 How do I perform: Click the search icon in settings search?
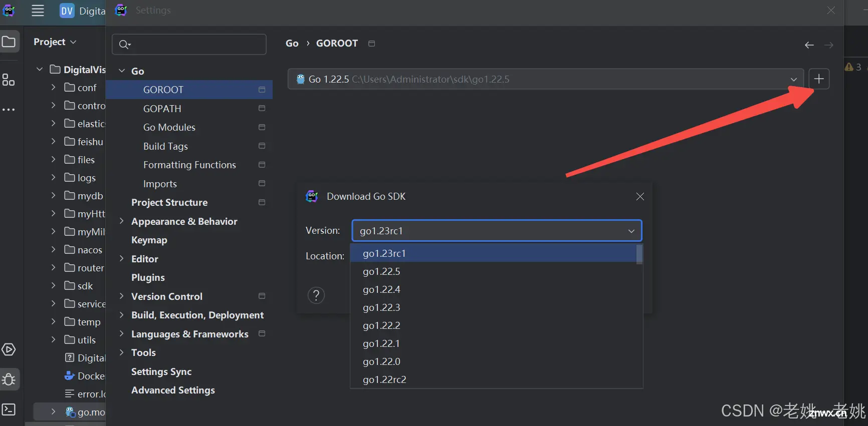(124, 45)
